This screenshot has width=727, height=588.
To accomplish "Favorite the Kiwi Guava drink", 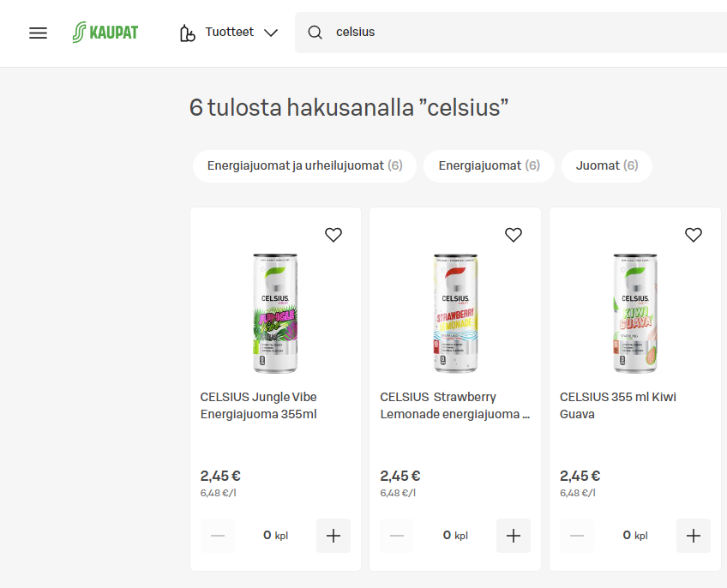I will coord(694,235).
